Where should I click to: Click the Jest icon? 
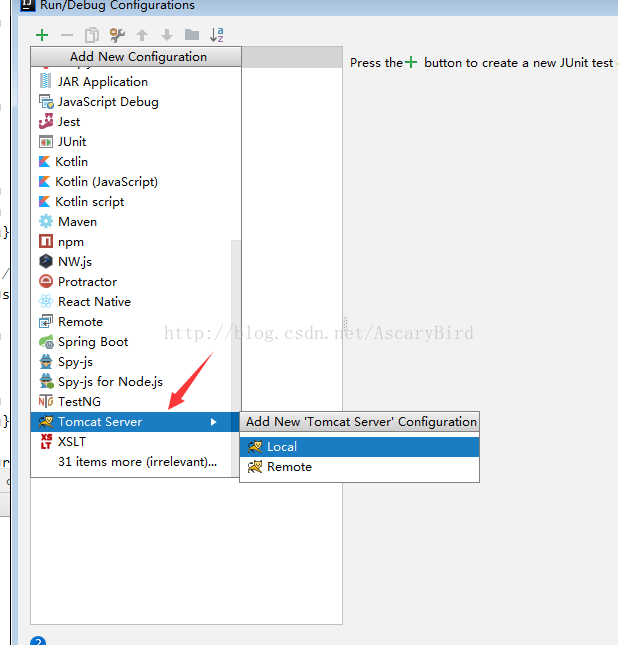click(46, 121)
